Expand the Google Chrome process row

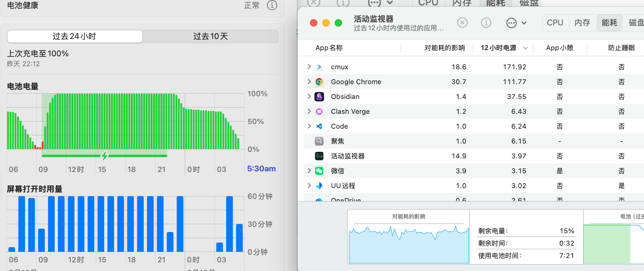pos(309,82)
